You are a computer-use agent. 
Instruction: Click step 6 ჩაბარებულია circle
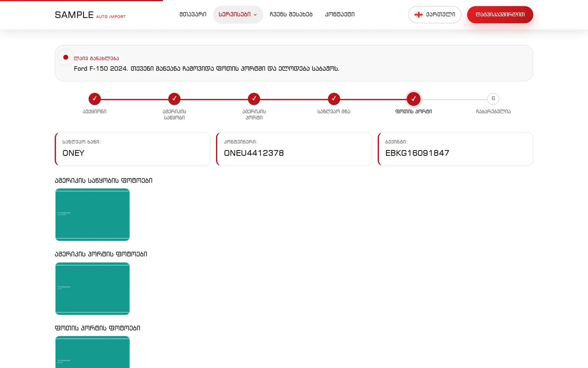[x=493, y=99]
